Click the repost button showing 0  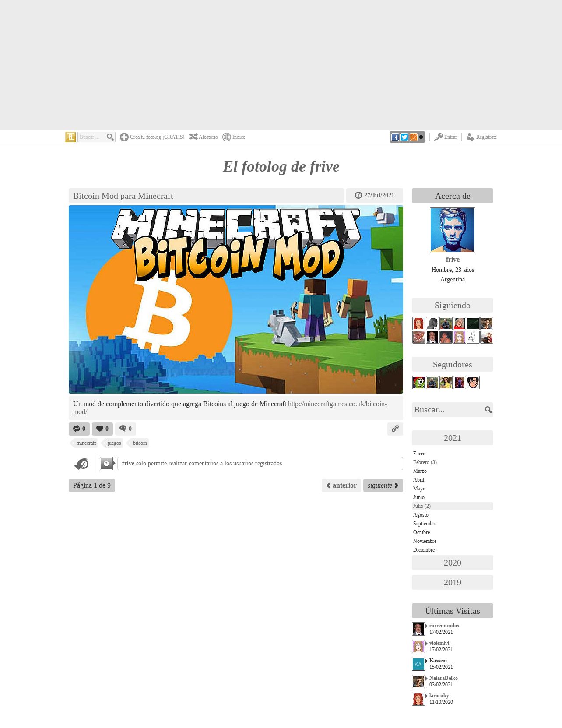click(79, 429)
